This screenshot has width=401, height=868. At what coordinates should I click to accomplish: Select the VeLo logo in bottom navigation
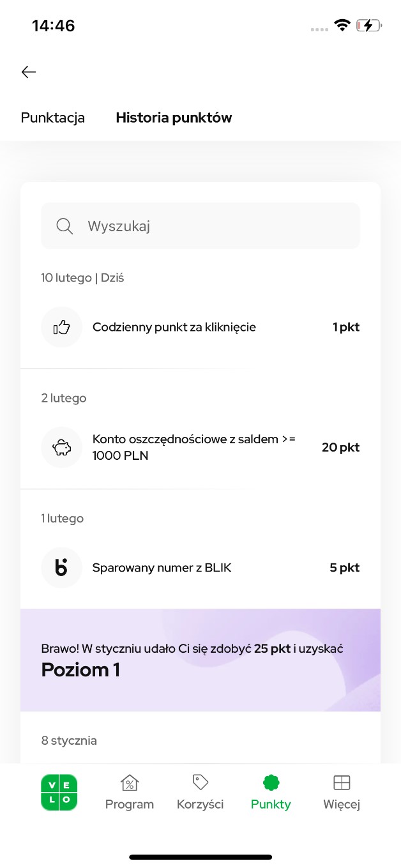[x=59, y=792]
